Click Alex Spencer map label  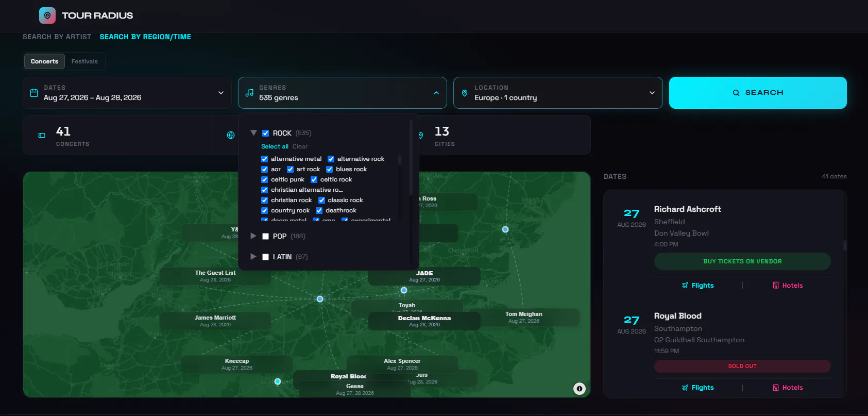[402, 364]
